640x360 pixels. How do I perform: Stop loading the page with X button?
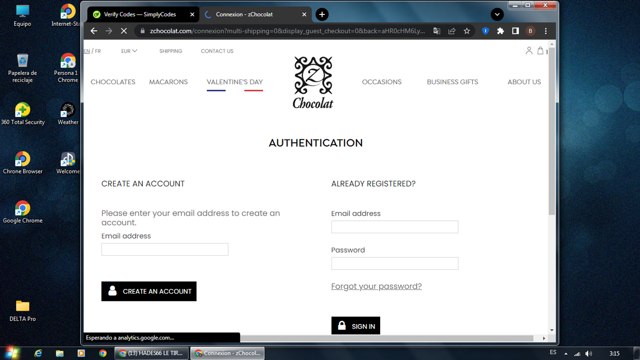[124, 31]
